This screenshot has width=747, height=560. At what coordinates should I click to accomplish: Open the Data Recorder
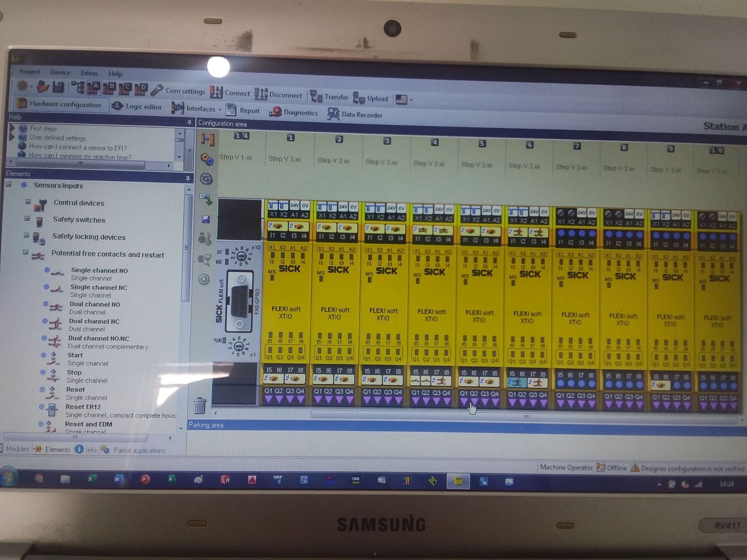pos(354,114)
